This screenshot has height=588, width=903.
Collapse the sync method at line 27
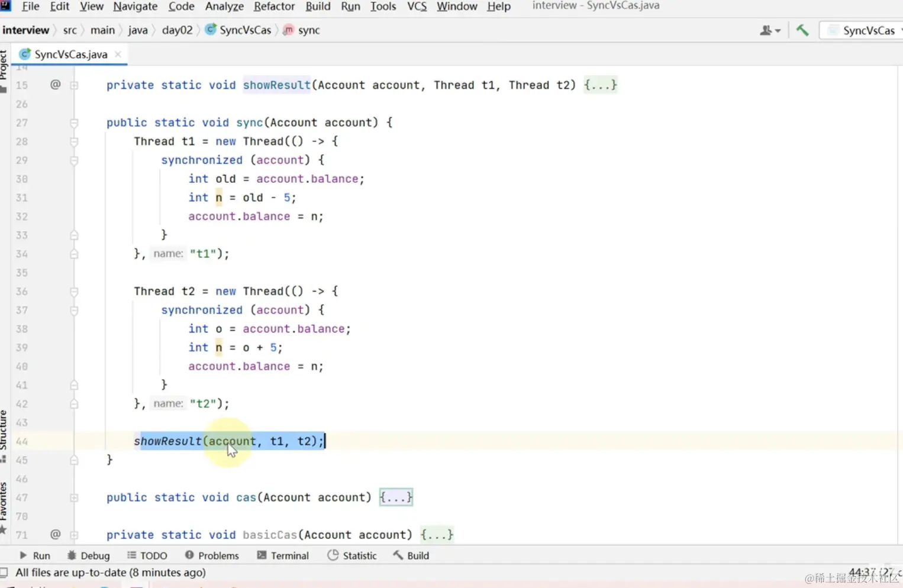(74, 122)
